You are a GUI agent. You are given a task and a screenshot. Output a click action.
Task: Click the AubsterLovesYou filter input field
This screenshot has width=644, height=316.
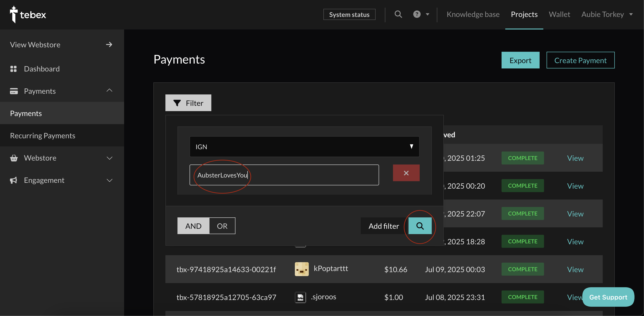(x=284, y=175)
